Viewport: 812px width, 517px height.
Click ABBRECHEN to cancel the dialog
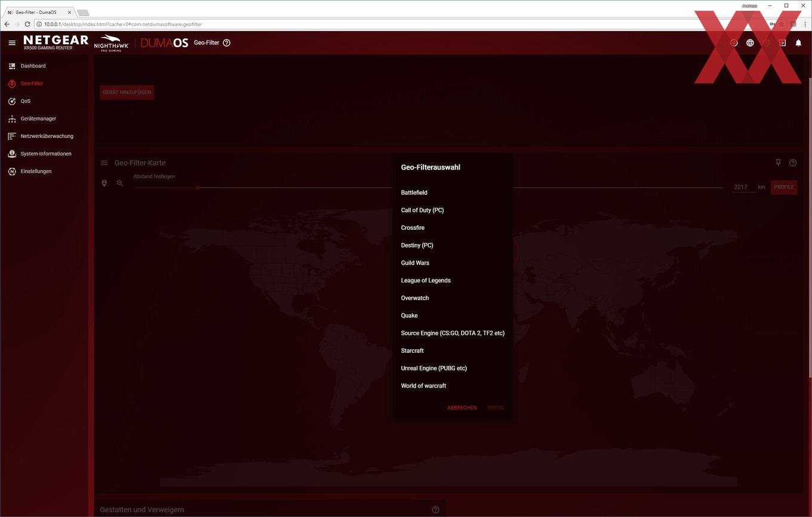click(x=462, y=408)
